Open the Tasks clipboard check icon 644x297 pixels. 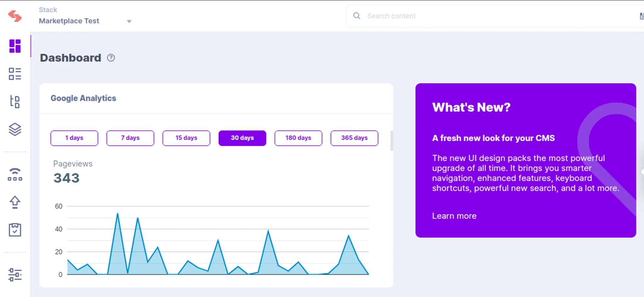(15, 230)
